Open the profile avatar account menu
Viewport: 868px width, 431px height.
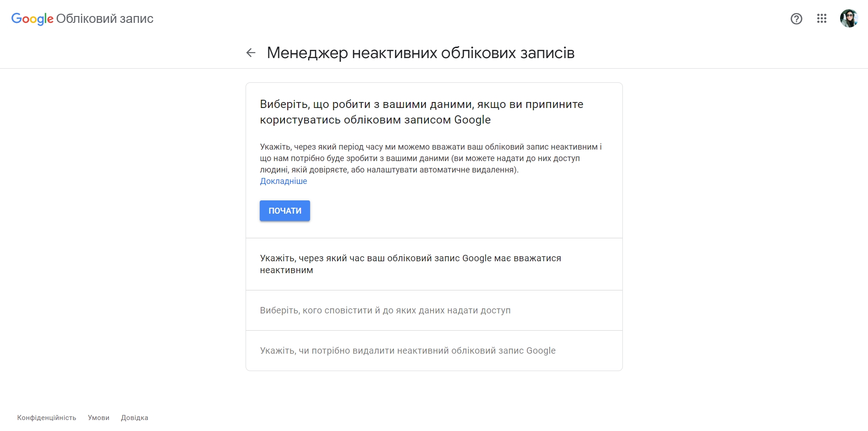(849, 19)
